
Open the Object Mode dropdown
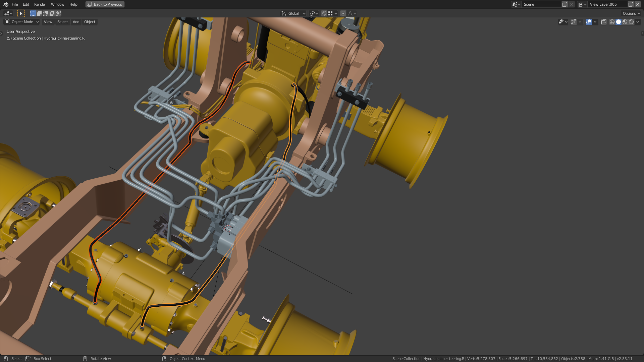click(x=22, y=22)
